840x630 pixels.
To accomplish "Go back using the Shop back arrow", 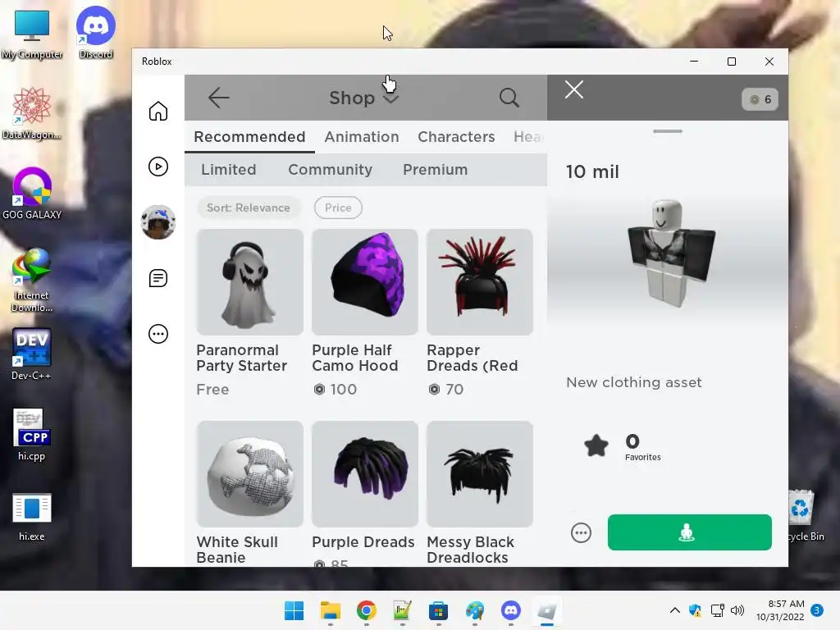I will (x=218, y=98).
